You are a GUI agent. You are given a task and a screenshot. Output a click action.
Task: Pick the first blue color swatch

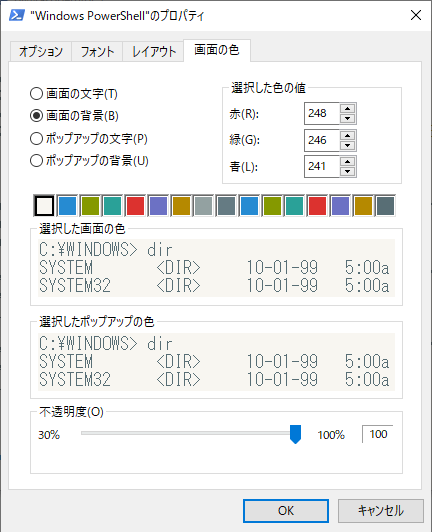pos(67,206)
